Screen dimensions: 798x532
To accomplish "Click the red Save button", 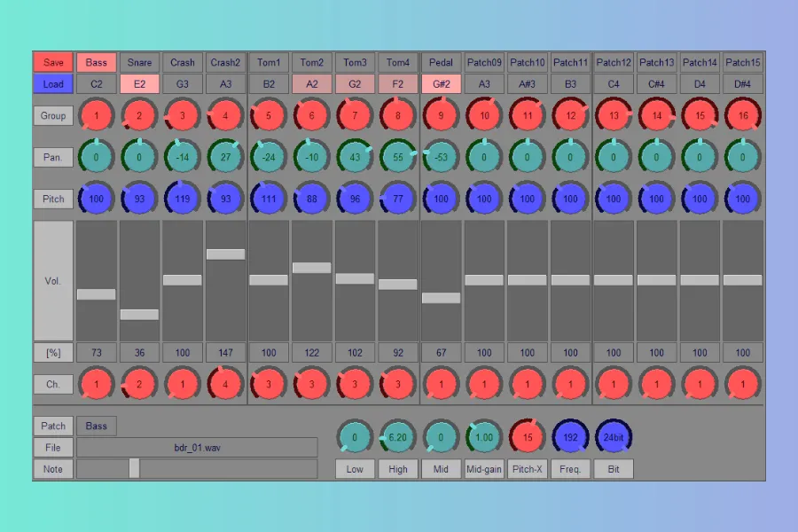I will (x=53, y=63).
